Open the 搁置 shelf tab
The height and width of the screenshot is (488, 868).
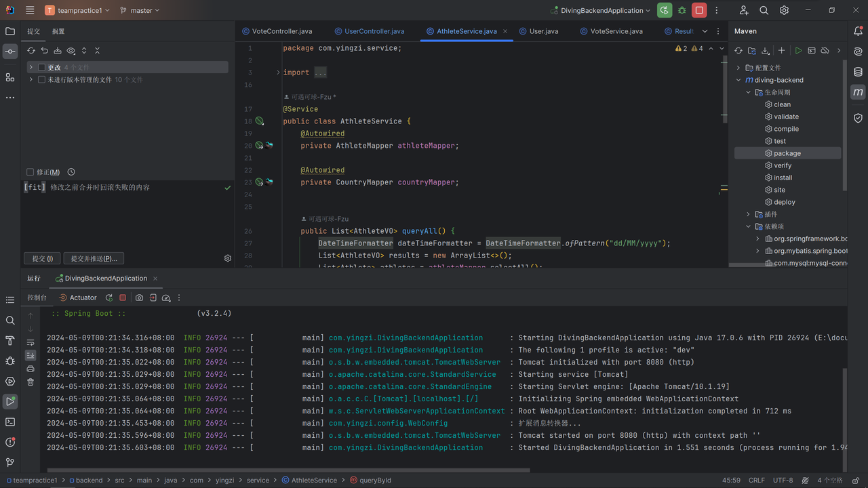point(58,31)
